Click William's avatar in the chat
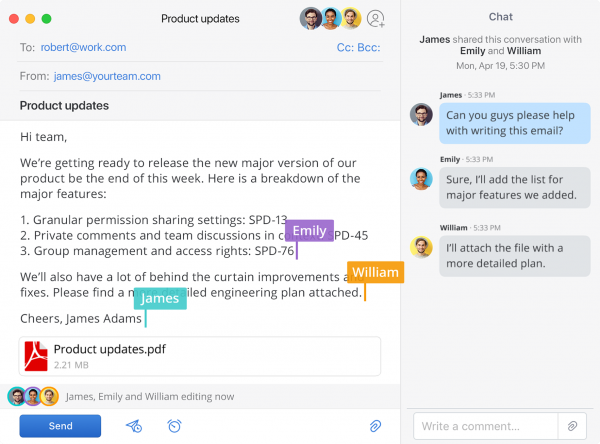 421,246
